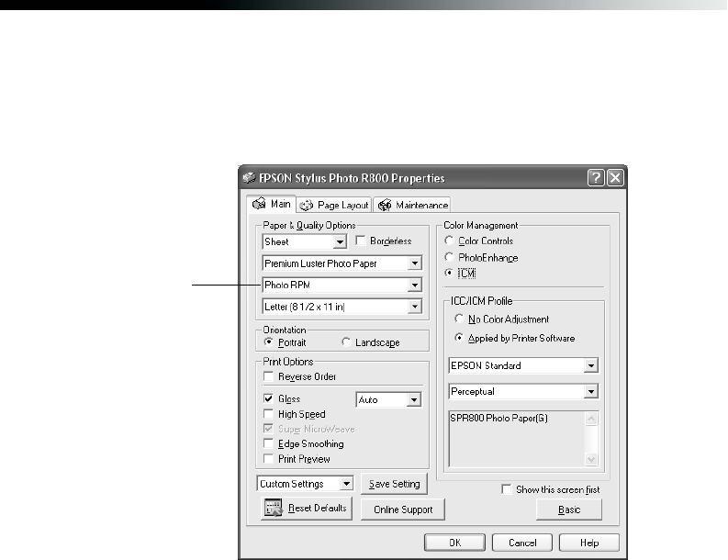
Task: Select SPR800 Photo Paper(G) entry
Action: [498, 418]
